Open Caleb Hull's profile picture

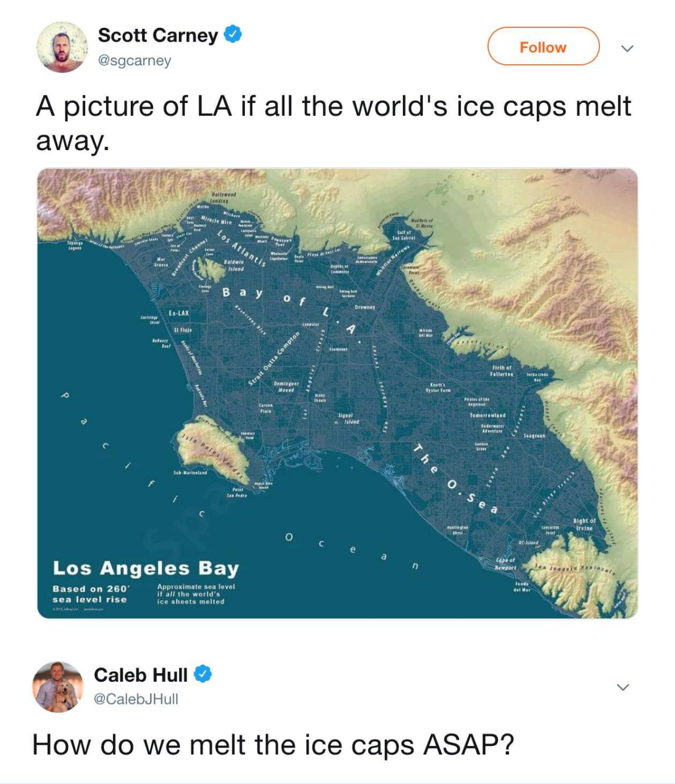click(x=58, y=687)
